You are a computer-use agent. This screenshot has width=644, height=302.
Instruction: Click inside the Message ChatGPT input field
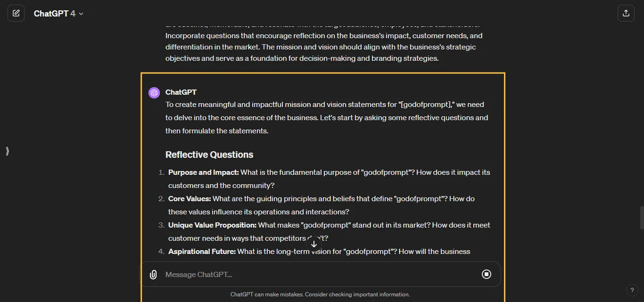(x=283, y=274)
